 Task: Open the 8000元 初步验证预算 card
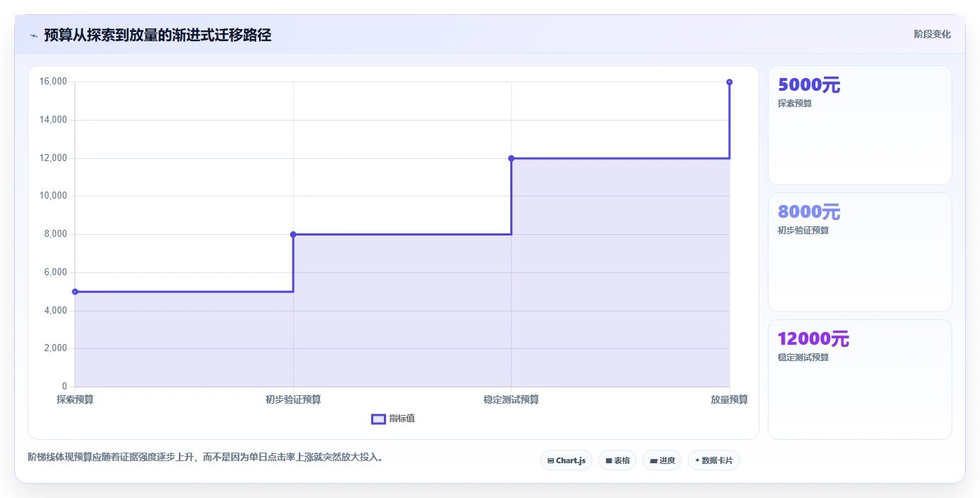[x=859, y=252]
